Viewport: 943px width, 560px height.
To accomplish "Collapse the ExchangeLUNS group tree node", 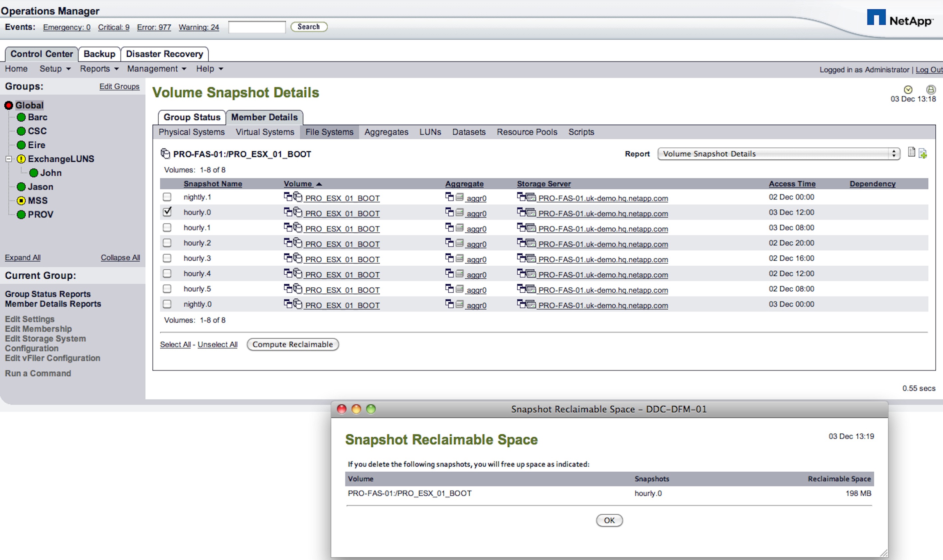I will 8,159.
